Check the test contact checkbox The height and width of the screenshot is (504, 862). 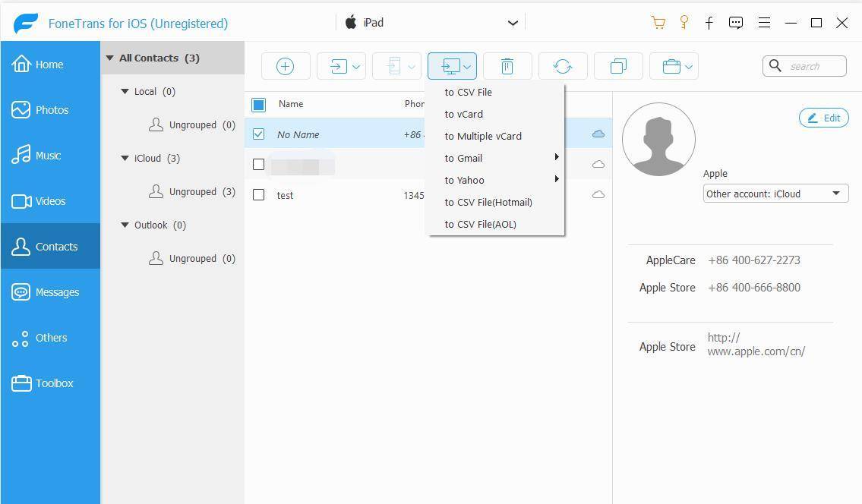pyautogui.click(x=258, y=195)
